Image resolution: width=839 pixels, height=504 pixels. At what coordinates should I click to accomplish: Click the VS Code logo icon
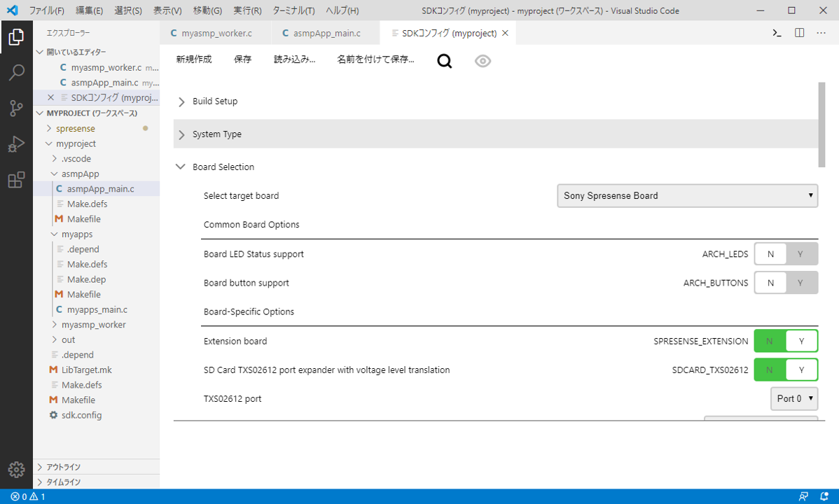[x=13, y=10]
